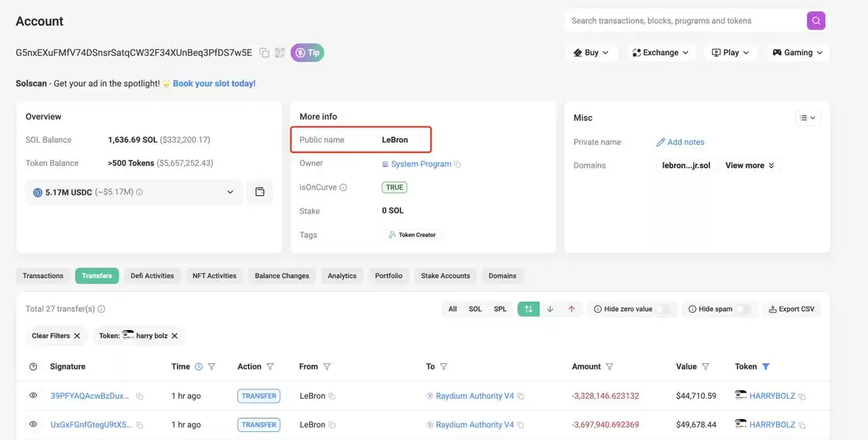Click the USDC value info icon
The height and width of the screenshot is (440, 868).
click(140, 192)
